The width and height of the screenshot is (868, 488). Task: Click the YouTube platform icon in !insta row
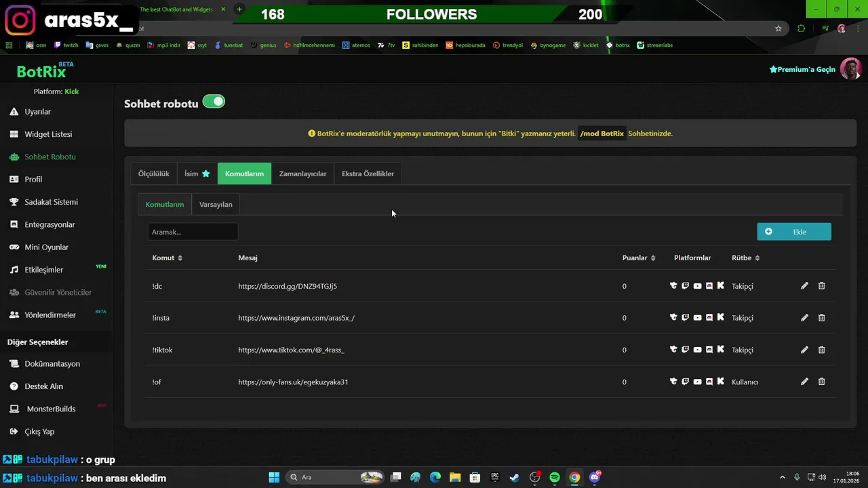pyautogui.click(x=697, y=318)
